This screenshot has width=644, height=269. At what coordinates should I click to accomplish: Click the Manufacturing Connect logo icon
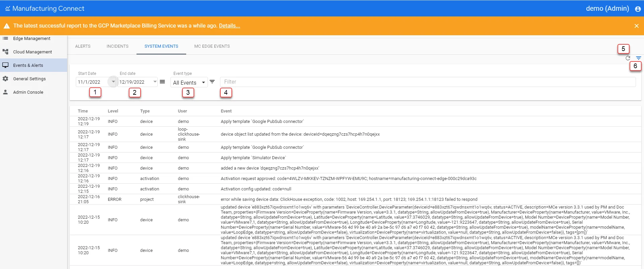[7, 9]
